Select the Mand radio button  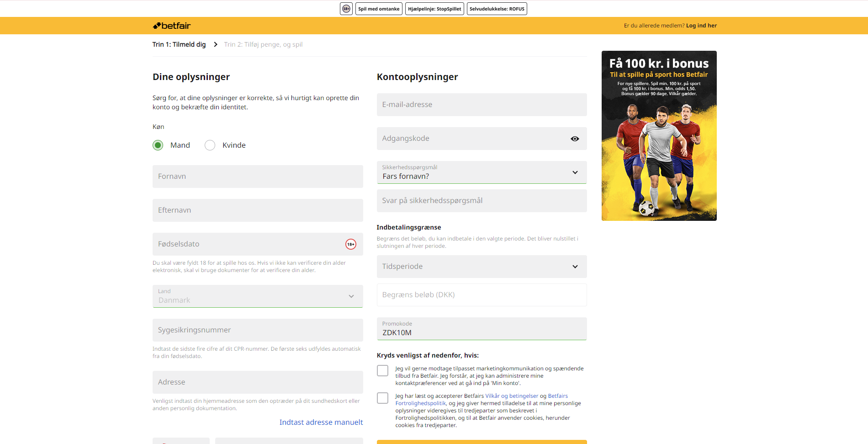tap(158, 145)
